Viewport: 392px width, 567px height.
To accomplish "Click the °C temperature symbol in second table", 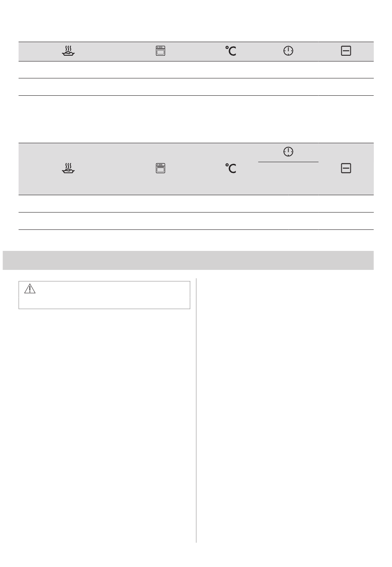I will click(231, 168).
